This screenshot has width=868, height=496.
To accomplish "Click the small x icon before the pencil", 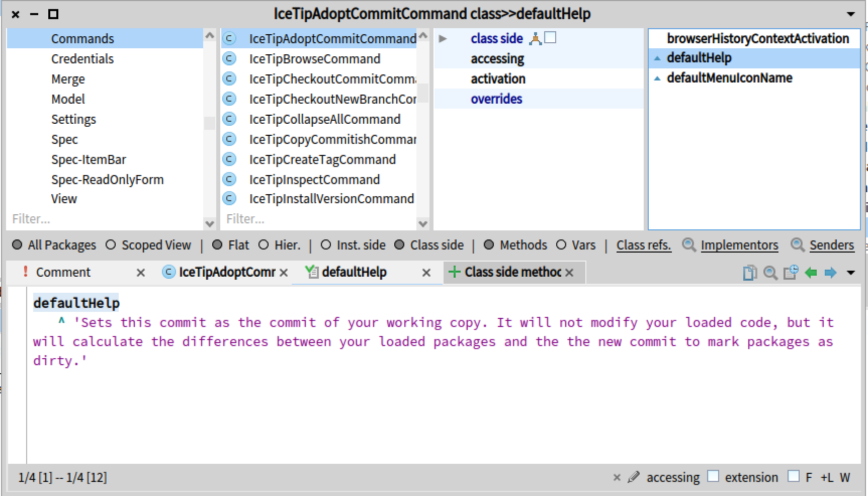I will (617, 477).
